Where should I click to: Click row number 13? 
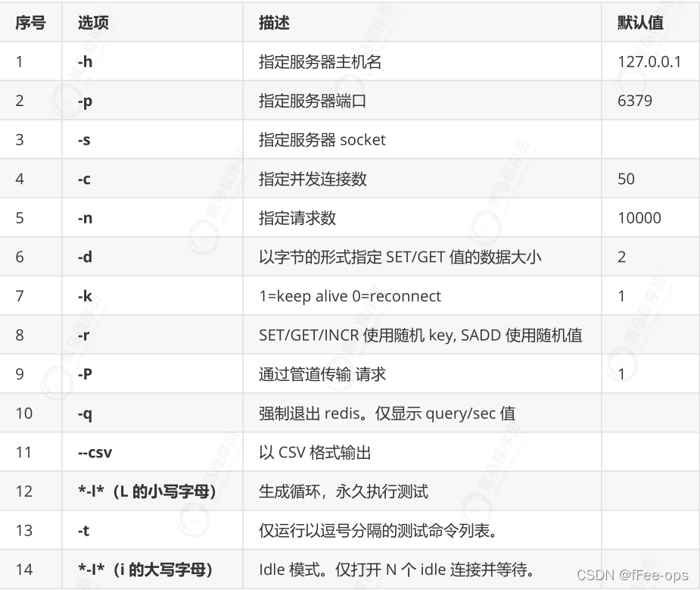pyautogui.click(x=24, y=531)
